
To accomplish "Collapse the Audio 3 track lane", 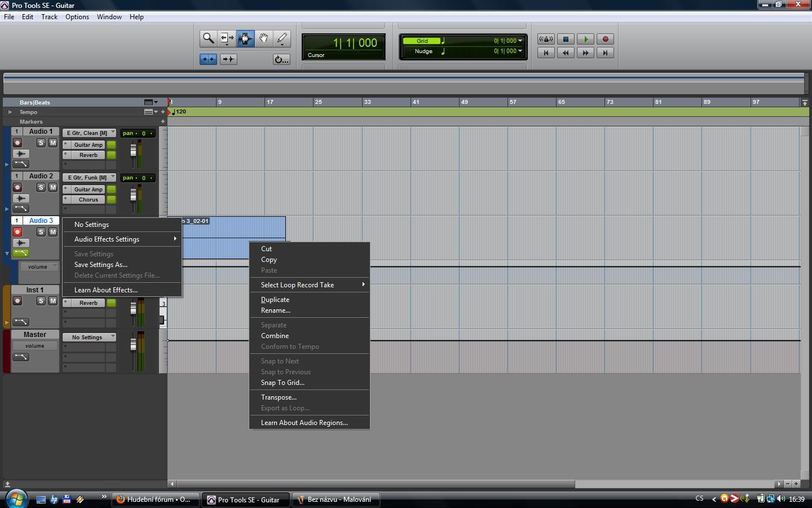I will 7,253.
